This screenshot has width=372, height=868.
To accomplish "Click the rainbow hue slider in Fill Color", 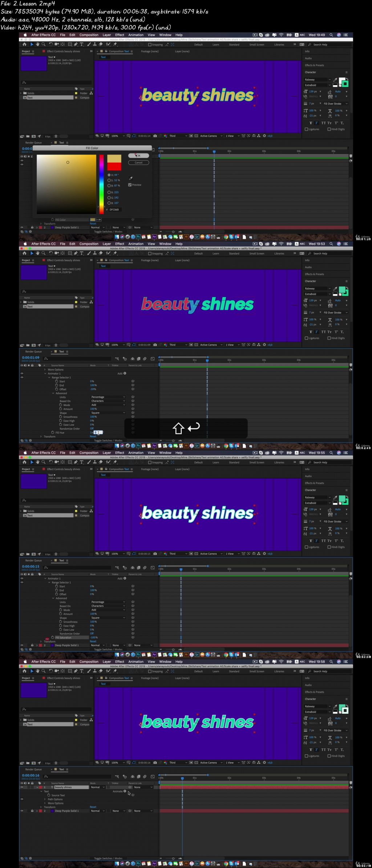I will point(102,184).
